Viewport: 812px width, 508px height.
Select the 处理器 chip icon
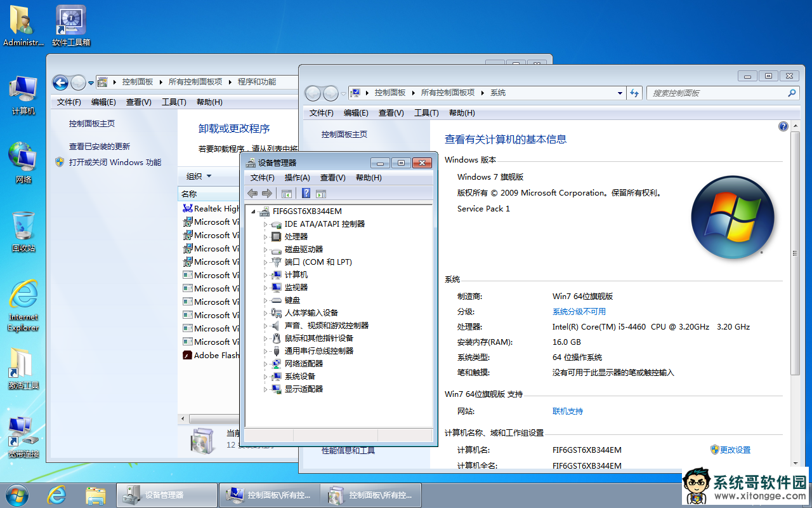pyautogui.click(x=276, y=237)
